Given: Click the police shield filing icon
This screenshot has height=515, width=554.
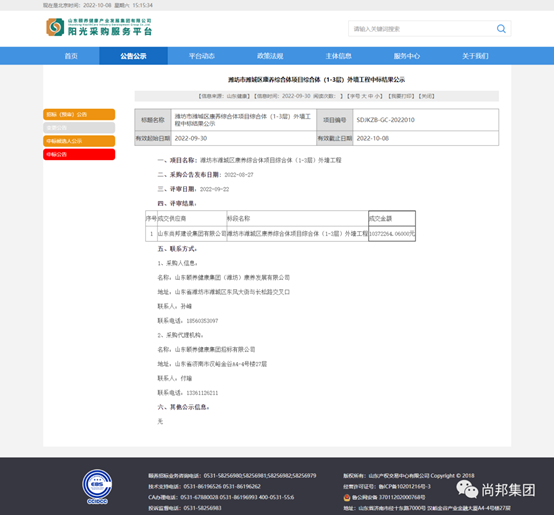Looking at the screenshot, I should [x=347, y=497].
